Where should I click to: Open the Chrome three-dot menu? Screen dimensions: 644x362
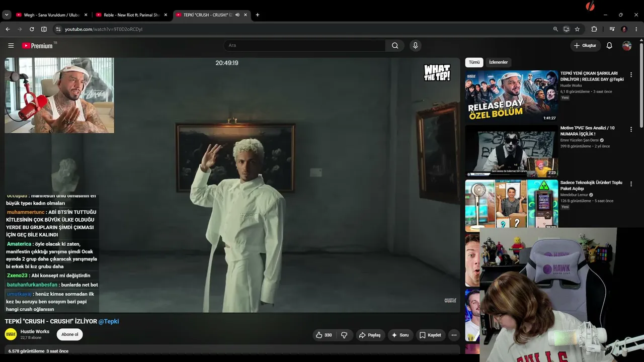(636, 29)
